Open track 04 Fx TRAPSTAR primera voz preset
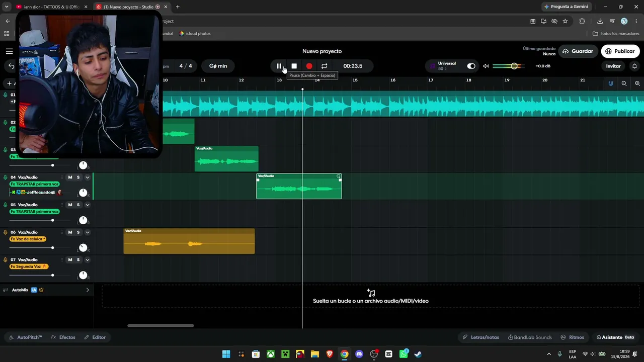Image resolution: width=644 pixels, height=362 pixels. tap(34, 184)
